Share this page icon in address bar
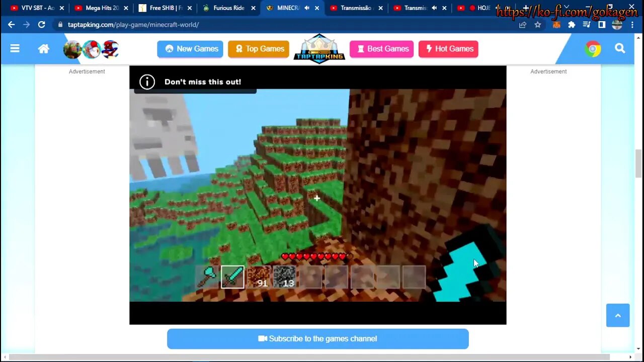644x362 pixels. [x=523, y=25]
